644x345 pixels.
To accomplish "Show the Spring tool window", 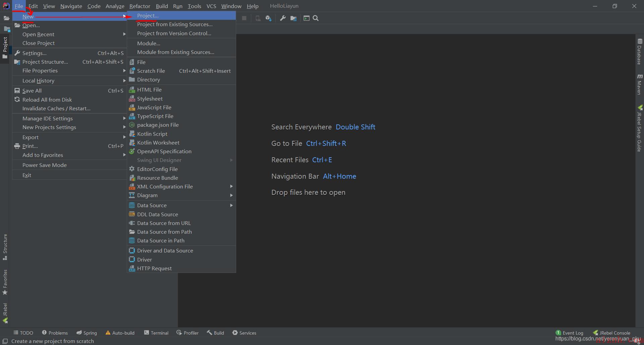I will [87, 333].
